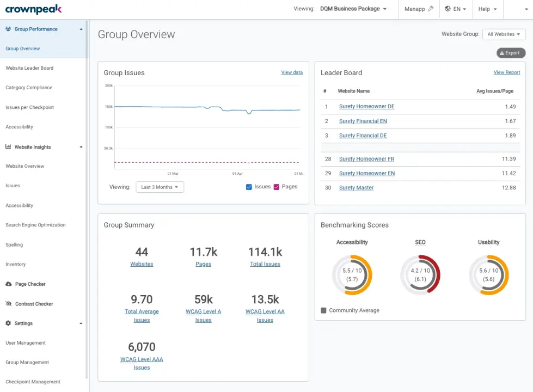Open Inventory menu item

(x=16, y=264)
